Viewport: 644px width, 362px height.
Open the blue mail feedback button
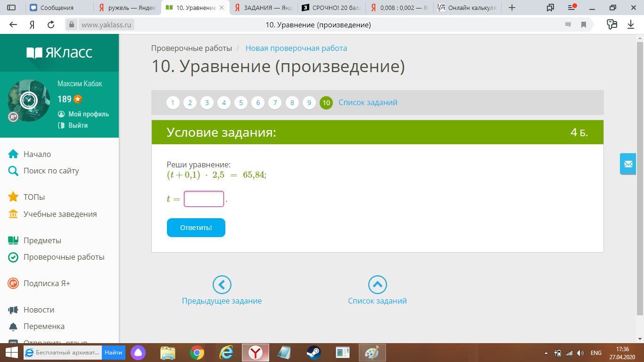click(x=628, y=164)
